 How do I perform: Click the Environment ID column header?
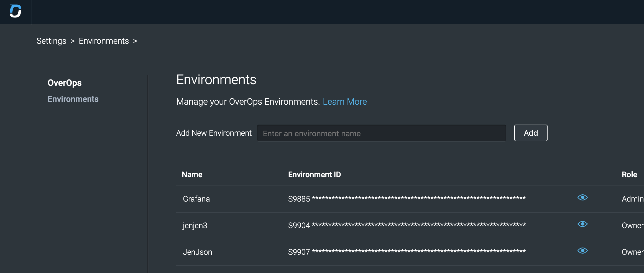point(315,174)
